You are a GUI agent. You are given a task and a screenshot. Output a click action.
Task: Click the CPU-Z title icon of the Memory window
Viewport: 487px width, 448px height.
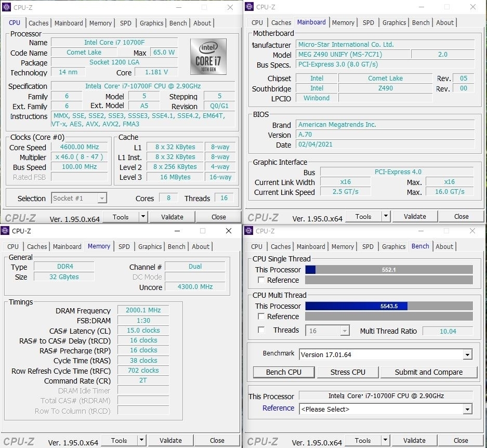pos(5,231)
